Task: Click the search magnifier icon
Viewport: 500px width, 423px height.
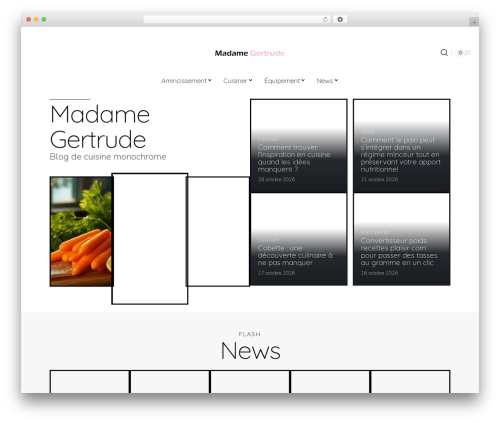Action: click(444, 52)
